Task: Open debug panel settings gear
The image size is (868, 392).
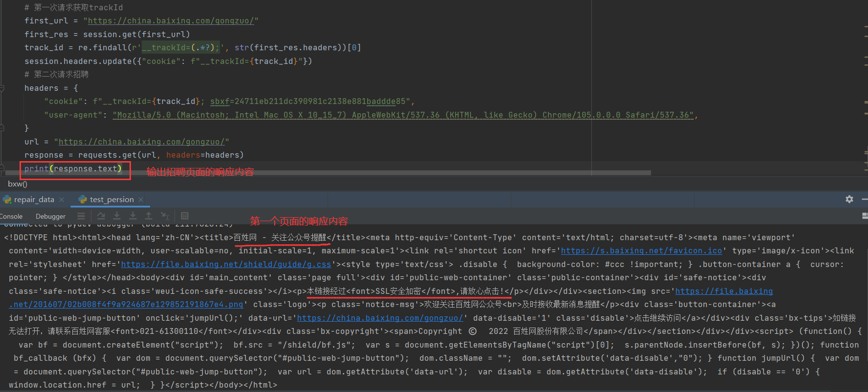Action: [849, 199]
